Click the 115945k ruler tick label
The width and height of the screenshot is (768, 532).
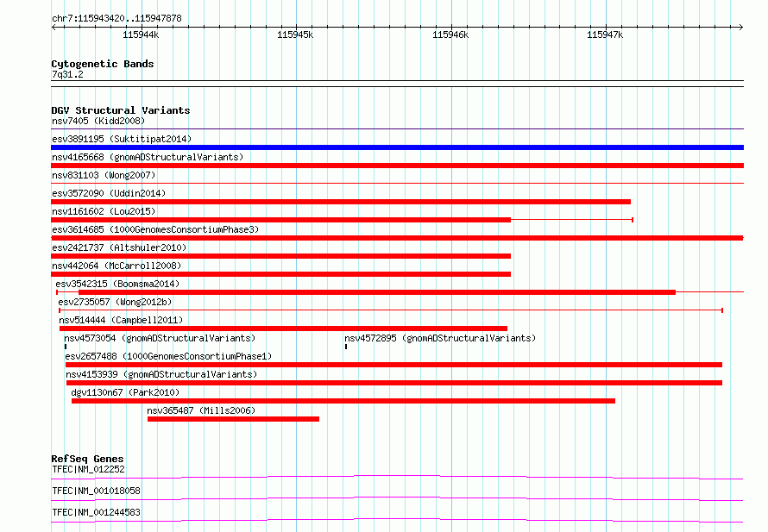pos(295,34)
